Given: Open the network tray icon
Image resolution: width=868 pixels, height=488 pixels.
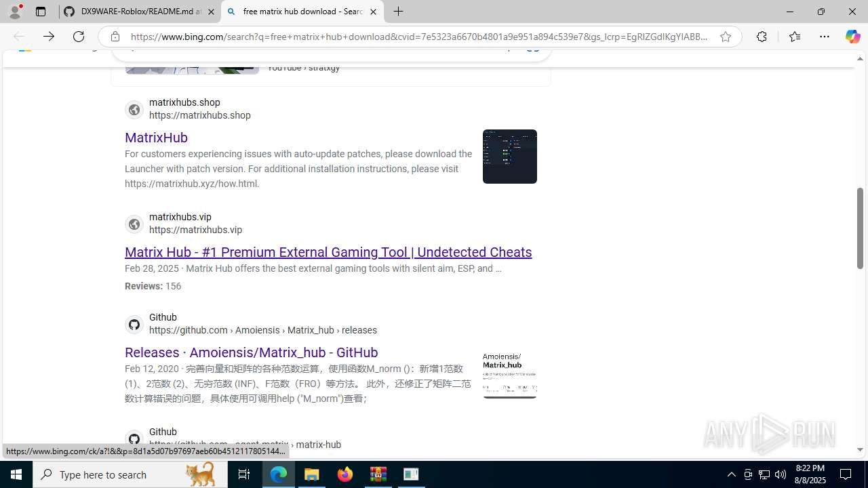Looking at the screenshot, I should pyautogui.click(x=764, y=474).
